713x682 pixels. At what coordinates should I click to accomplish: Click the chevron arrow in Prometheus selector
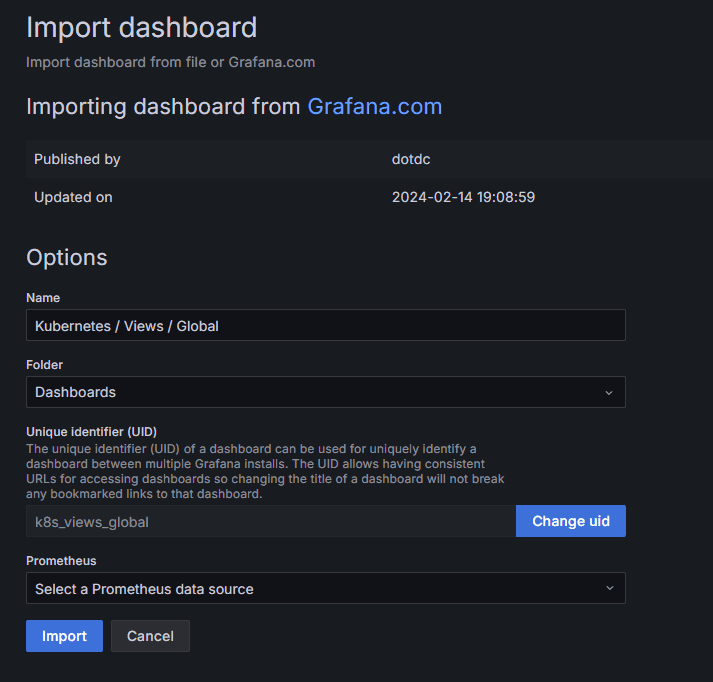(609, 588)
